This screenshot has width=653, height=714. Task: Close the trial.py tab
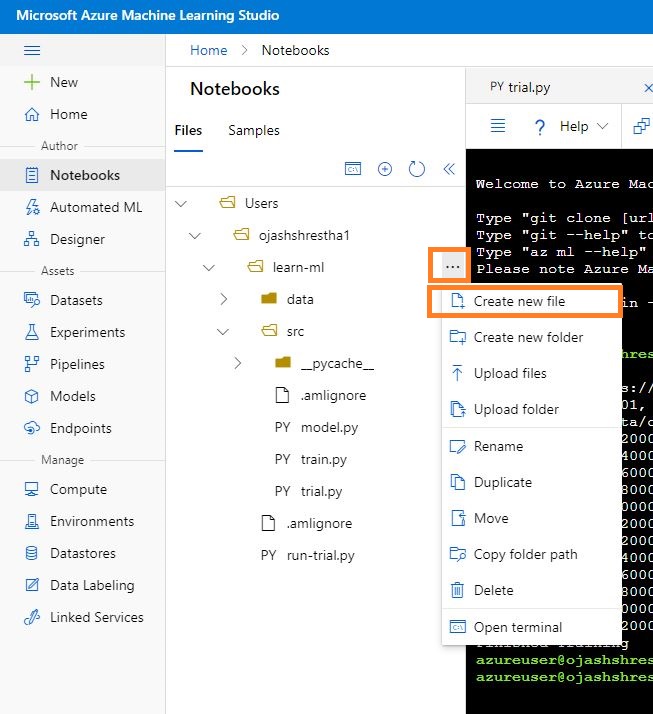(x=648, y=87)
